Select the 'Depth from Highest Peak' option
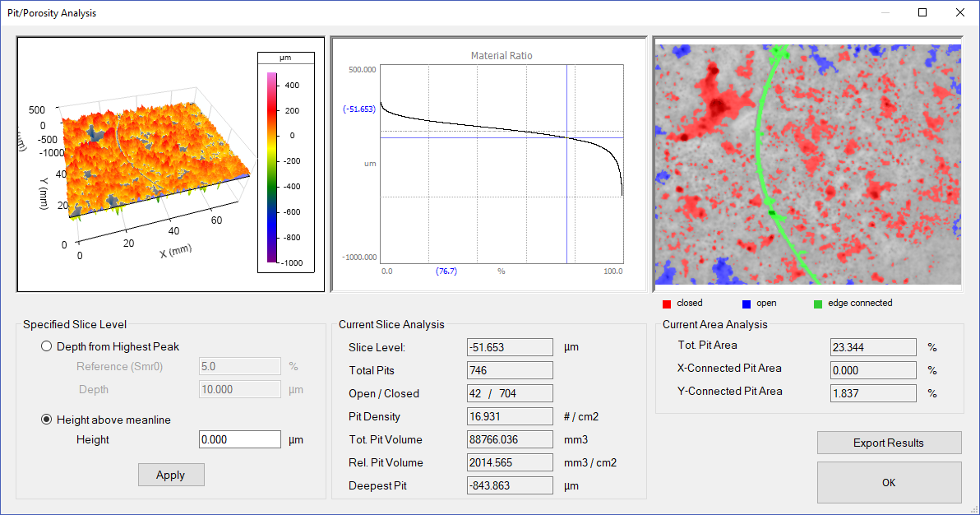980x515 pixels. click(x=47, y=346)
